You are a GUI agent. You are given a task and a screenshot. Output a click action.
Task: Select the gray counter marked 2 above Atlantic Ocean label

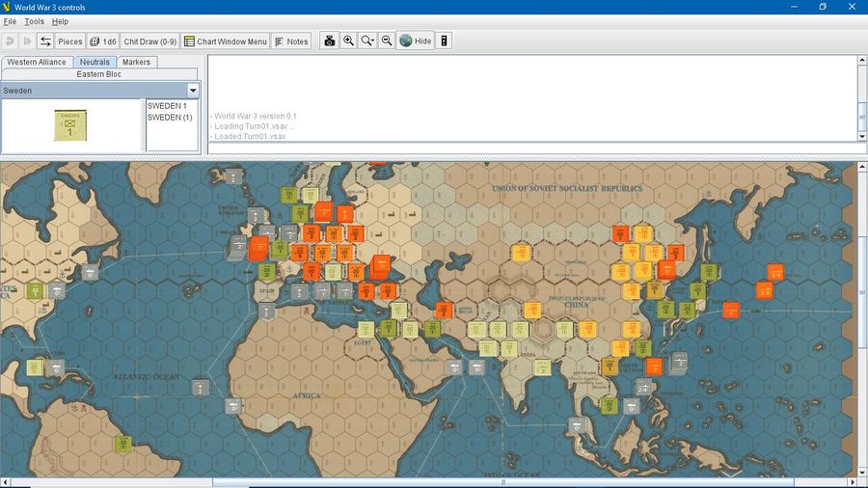[201, 387]
